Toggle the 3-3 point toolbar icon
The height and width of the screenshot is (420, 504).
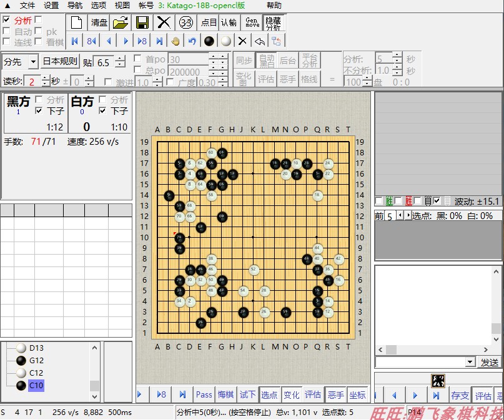tap(185, 22)
